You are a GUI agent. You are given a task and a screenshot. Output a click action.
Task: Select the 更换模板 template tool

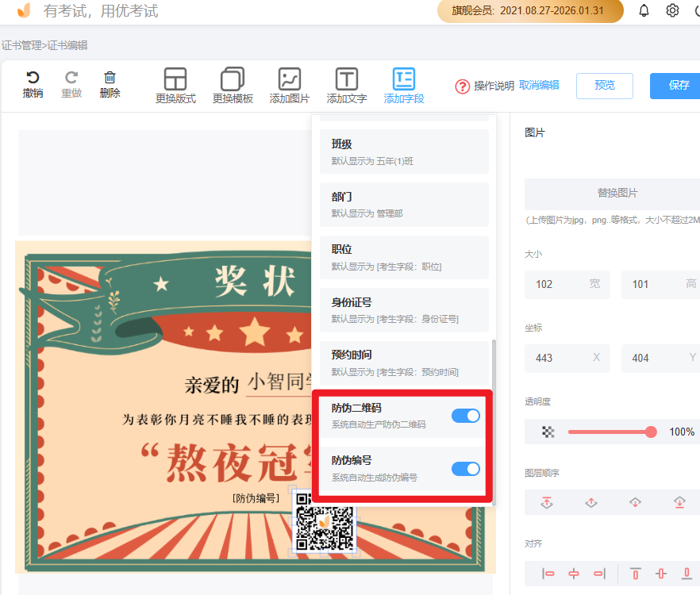pyautogui.click(x=233, y=85)
